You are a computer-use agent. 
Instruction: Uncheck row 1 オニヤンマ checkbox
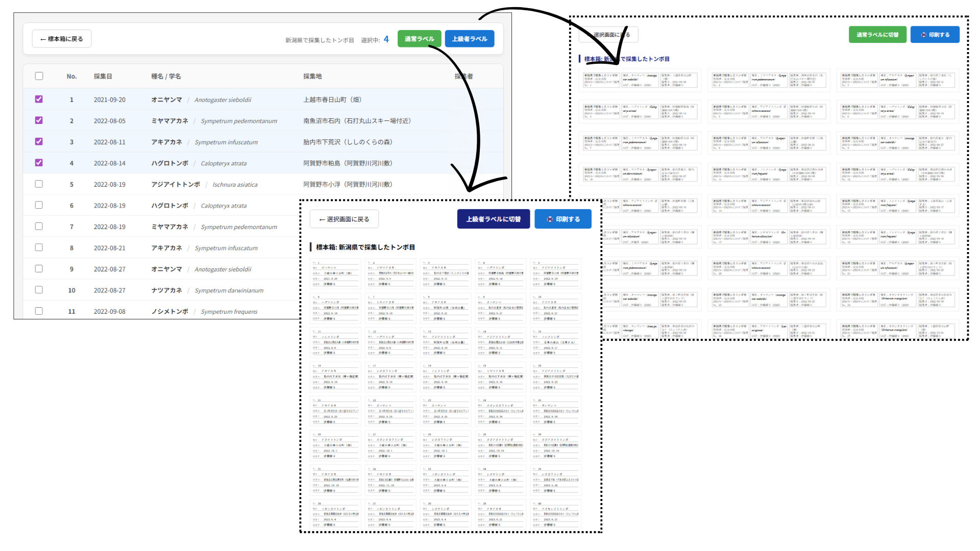39,99
